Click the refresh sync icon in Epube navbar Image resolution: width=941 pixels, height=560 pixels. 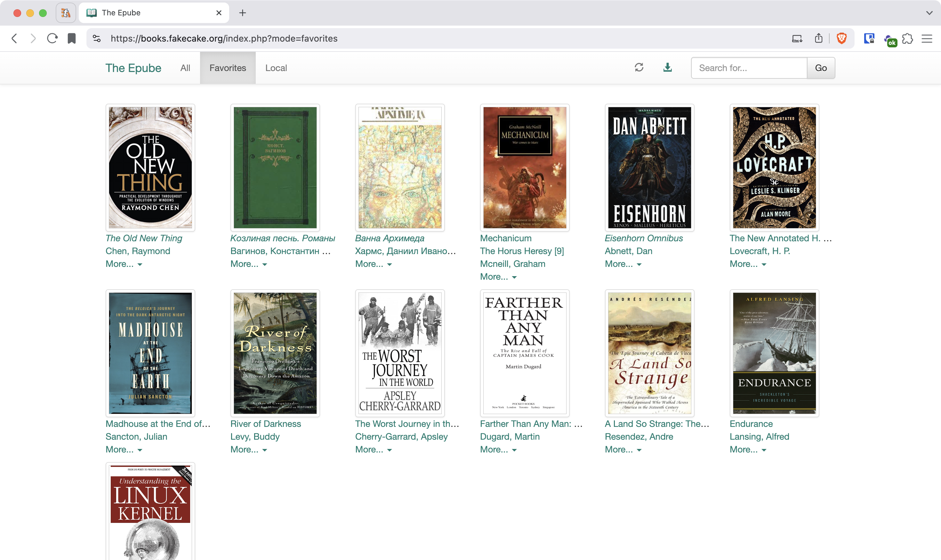[639, 68]
